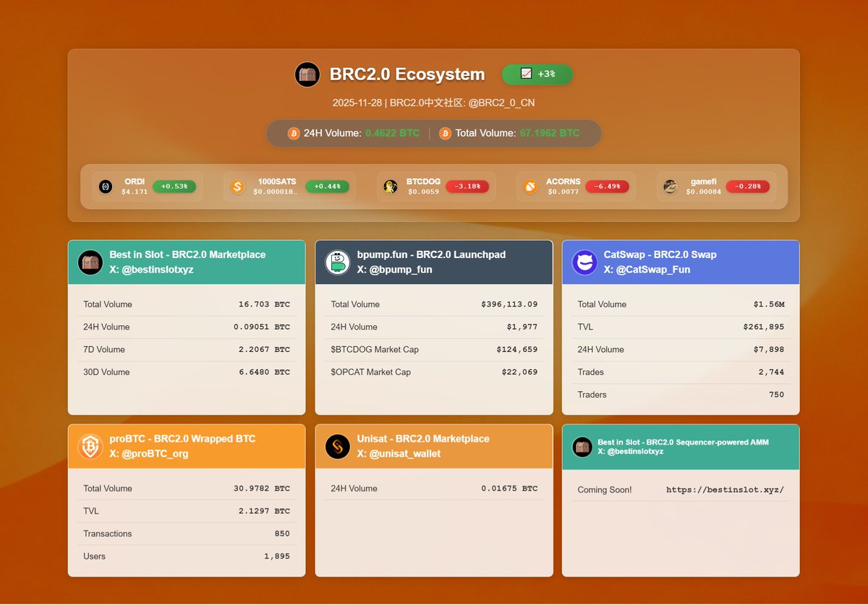Click $BTCDOG Market Cap $124,659 value
This screenshot has height=605, width=868.
pyautogui.click(x=517, y=349)
